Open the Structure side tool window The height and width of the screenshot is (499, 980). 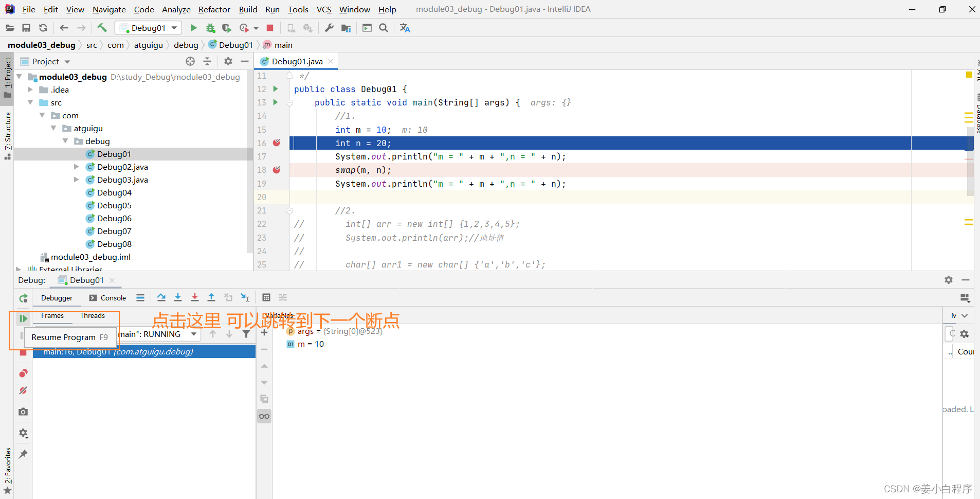click(x=8, y=135)
